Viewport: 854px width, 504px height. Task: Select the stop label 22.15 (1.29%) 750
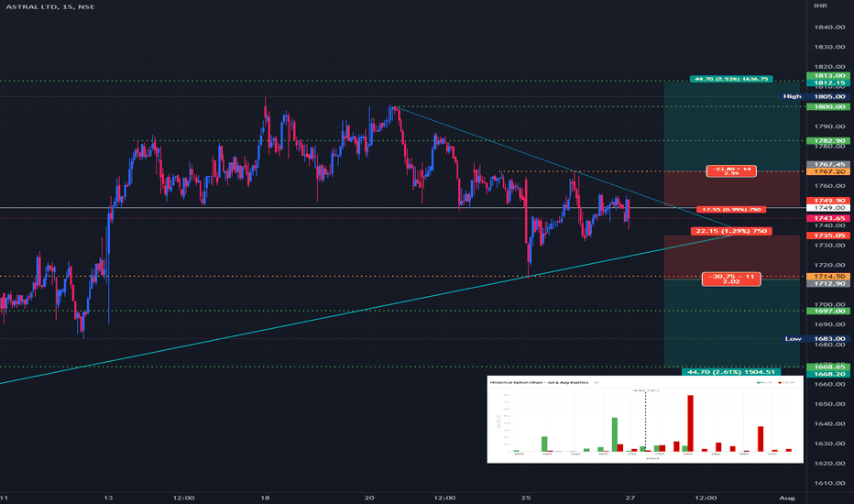(x=731, y=231)
